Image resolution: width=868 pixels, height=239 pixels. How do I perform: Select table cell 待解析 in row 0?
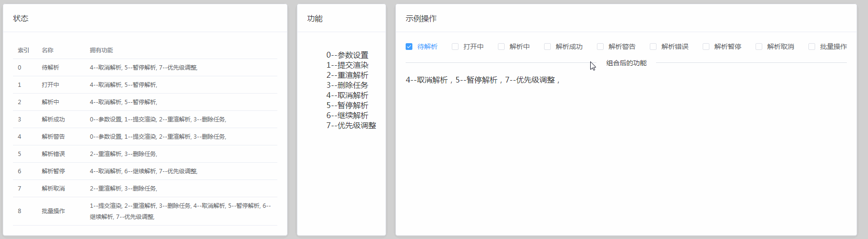(x=50, y=68)
